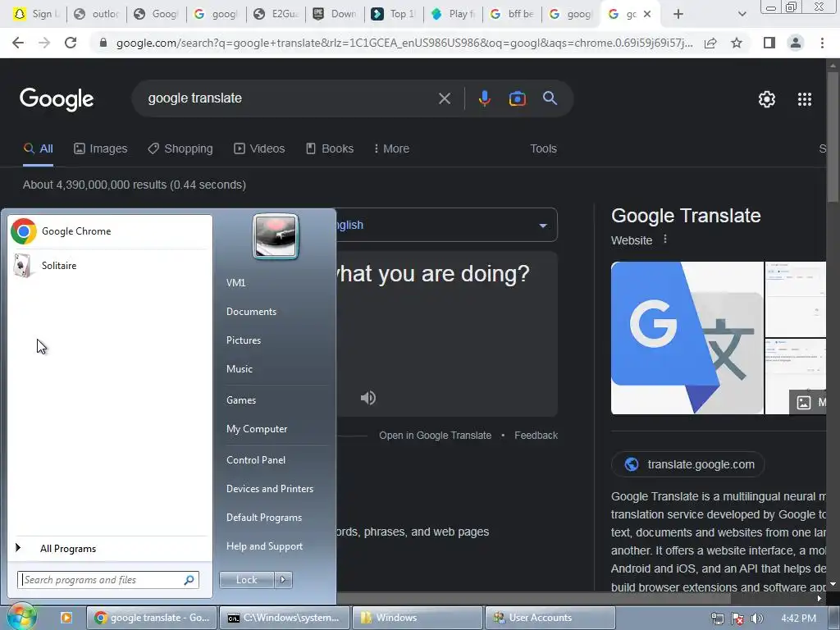Click the user account picture in Start menu
Image resolution: width=840 pixels, height=630 pixels.
coord(276,236)
